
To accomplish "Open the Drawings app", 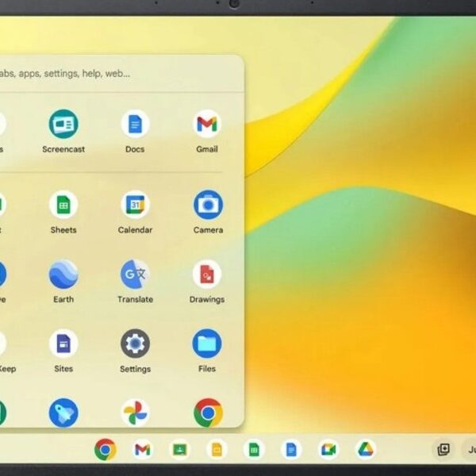I will point(207,274).
